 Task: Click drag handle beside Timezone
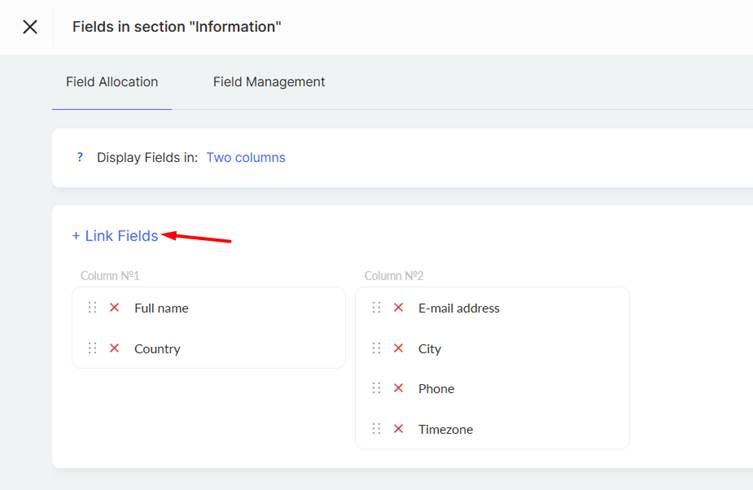[x=376, y=429]
